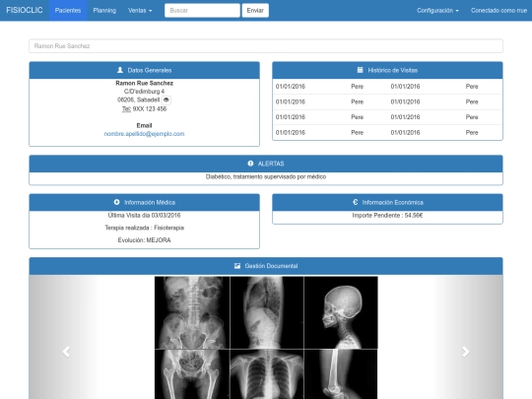This screenshot has width=532, height=399.
Task: Click the Ramon Rue Sanchez patient name field
Action: tap(266, 45)
